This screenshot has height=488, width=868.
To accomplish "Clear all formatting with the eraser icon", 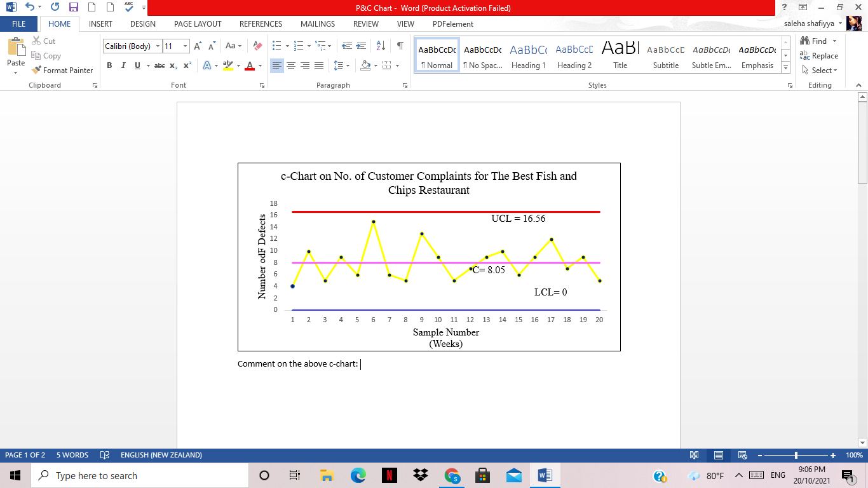I will click(257, 46).
